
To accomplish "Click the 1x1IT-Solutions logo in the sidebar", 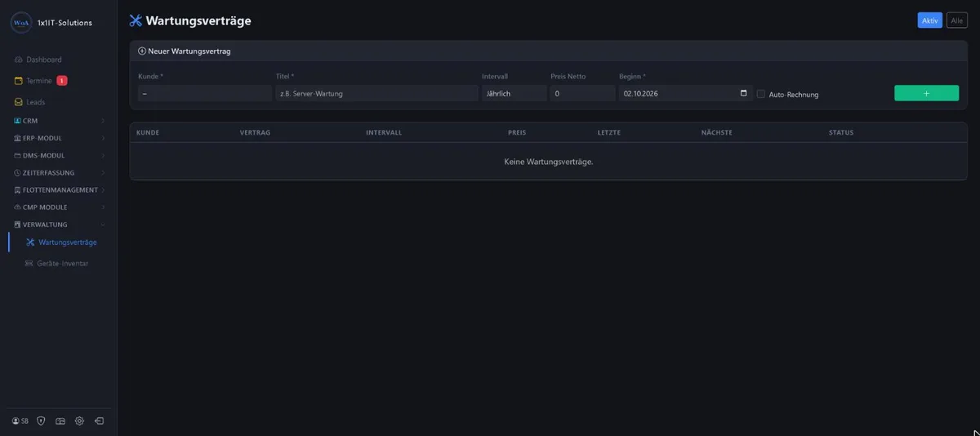I will click(x=21, y=23).
